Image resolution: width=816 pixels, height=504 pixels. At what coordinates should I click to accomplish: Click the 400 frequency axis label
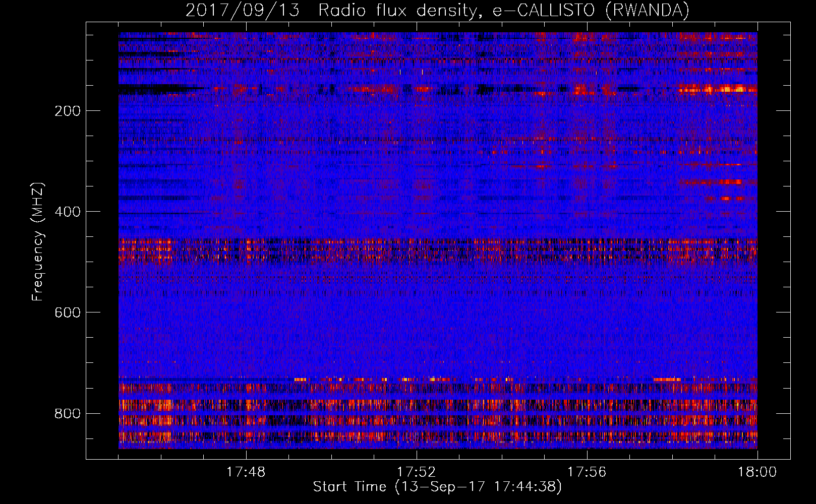[x=67, y=212]
